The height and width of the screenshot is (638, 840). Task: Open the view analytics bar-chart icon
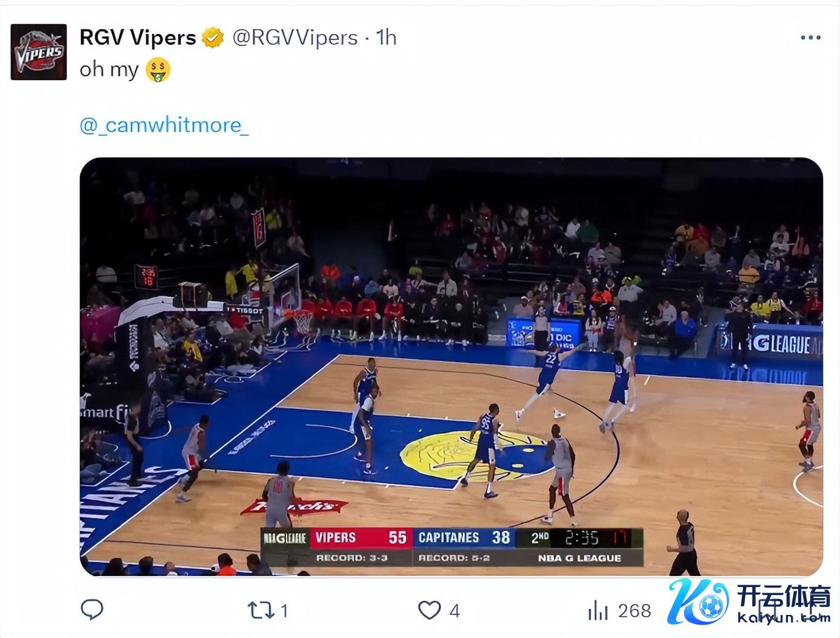[x=598, y=610]
